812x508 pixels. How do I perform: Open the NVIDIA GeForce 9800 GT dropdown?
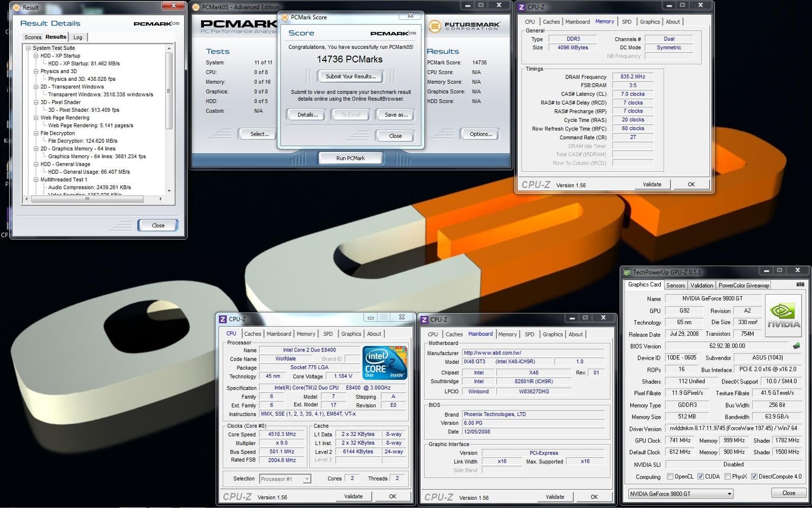681,493
